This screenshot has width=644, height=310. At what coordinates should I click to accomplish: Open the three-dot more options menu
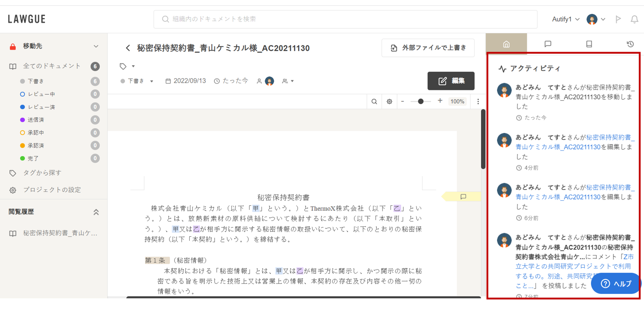[478, 102]
